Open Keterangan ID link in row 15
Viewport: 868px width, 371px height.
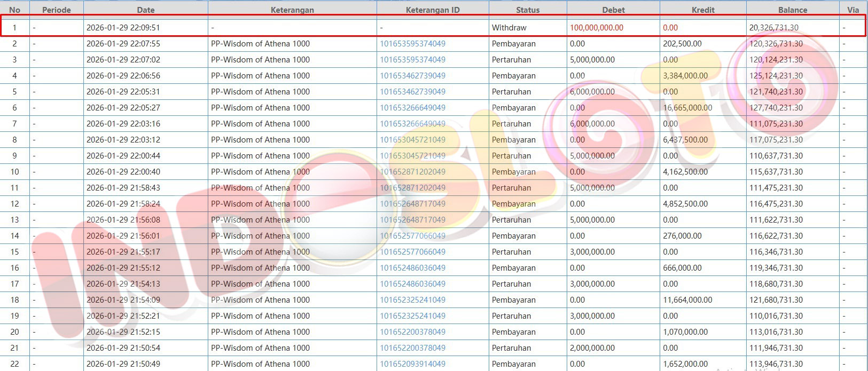point(412,252)
